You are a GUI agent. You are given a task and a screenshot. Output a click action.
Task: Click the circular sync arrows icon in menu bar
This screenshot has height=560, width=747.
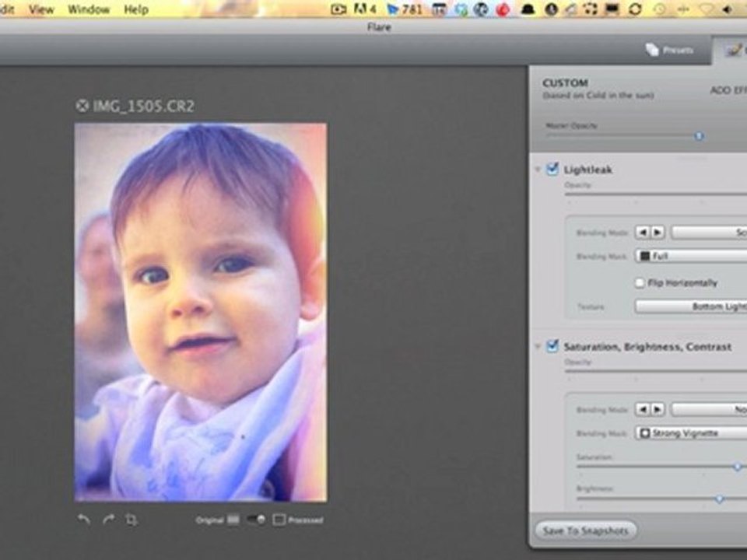[635, 9]
